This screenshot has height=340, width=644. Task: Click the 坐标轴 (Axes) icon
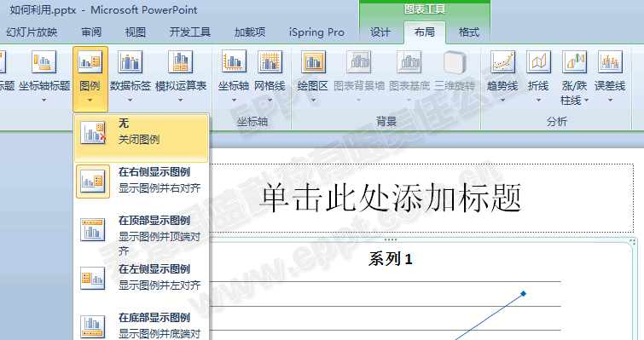[234, 61]
